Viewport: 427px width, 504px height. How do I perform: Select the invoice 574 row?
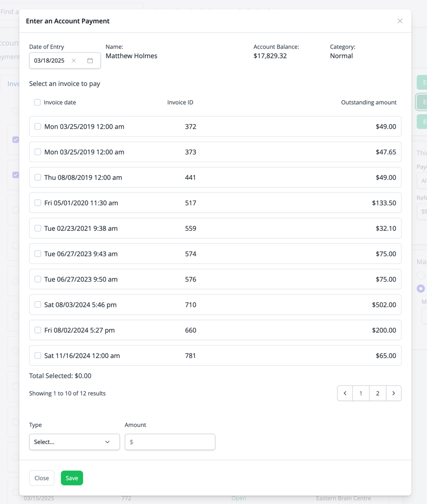215,254
